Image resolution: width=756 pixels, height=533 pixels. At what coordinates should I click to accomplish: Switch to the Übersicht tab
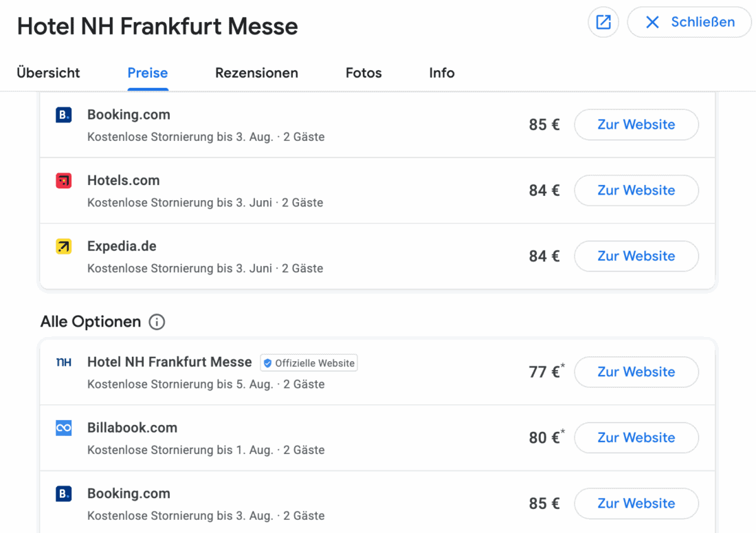tap(48, 73)
